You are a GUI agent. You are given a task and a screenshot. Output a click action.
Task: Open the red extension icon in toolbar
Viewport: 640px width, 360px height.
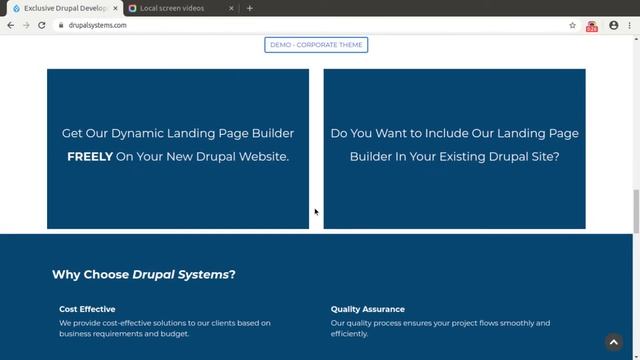[592, 26]
